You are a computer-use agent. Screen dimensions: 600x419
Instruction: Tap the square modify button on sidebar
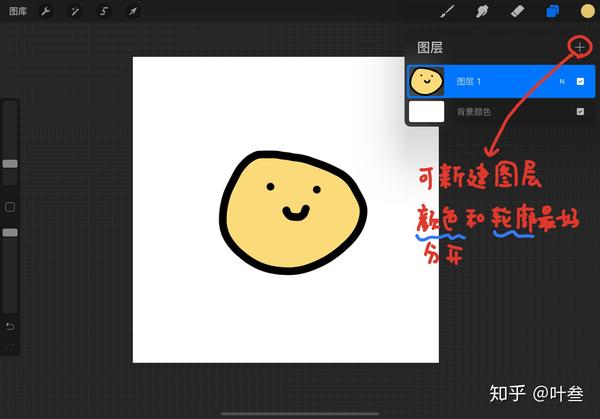(x=10, y=207)
